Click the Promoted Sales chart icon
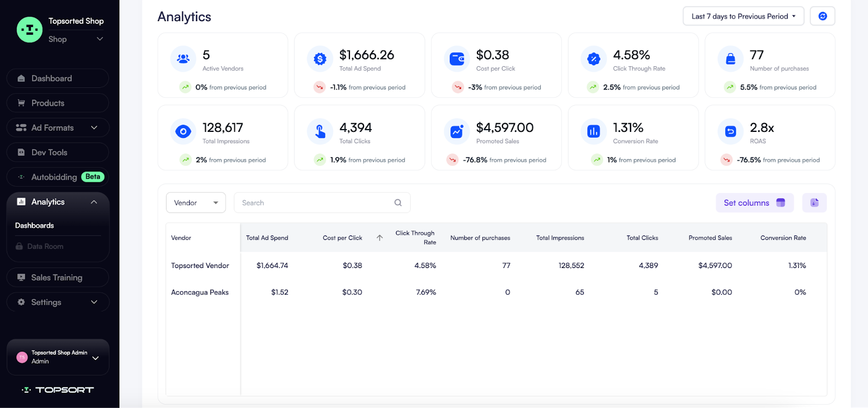Image resolution: width=868 pixels, height=408 pixels. [x=457, y=131]
